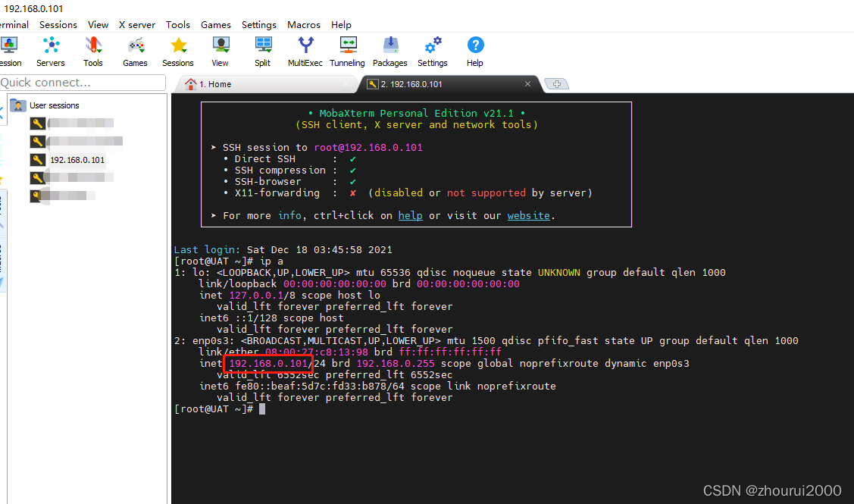Open the Settings gears toolbar icon
Image resolution: width=854 pixels, height=504 pixels.
tap(433, 45)
